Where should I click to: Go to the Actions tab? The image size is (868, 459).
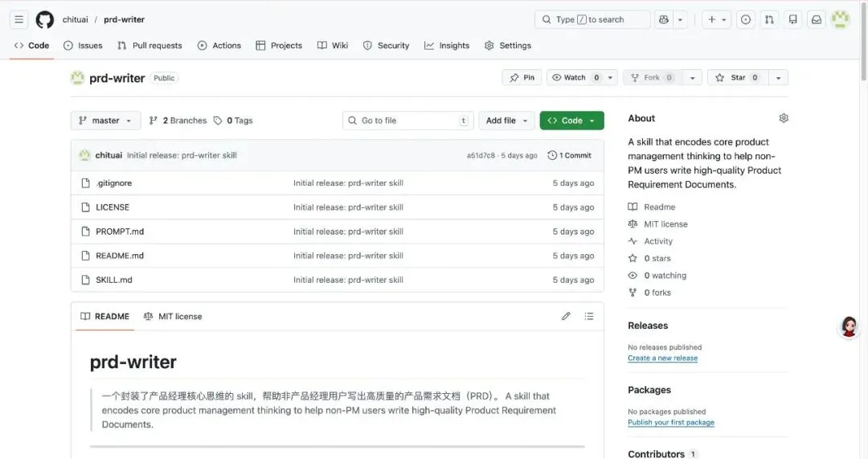219,45
